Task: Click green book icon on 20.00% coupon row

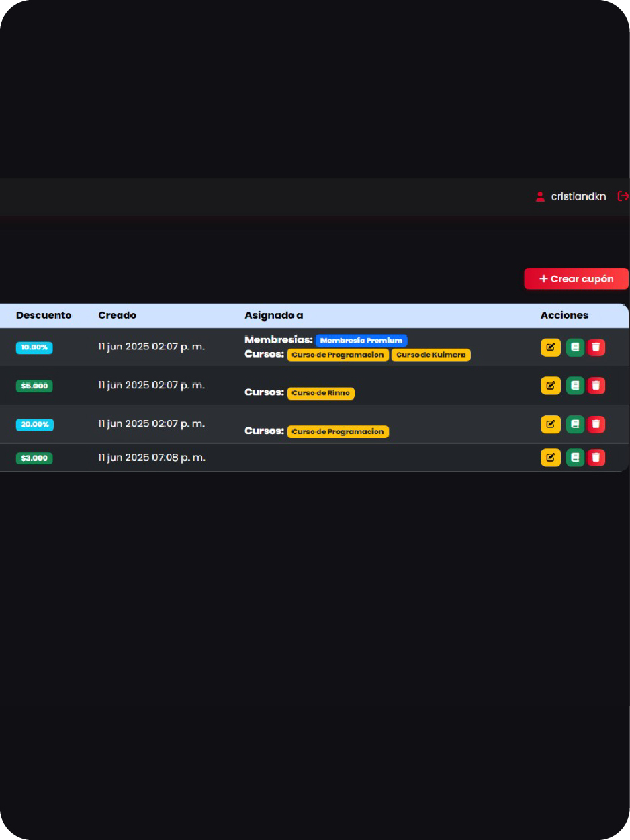Action: 575,425
